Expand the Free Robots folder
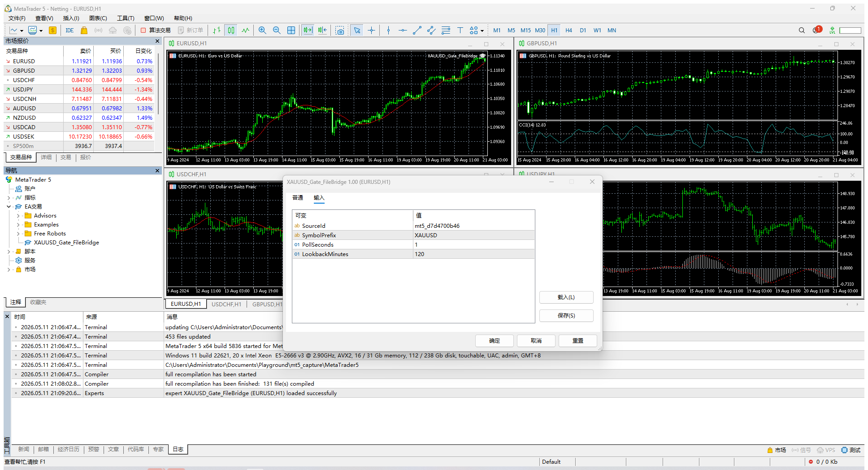 [18, 234]
